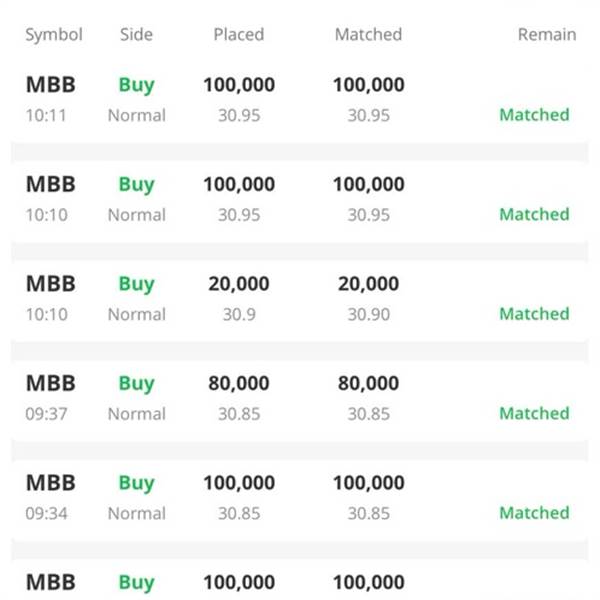Open the partially visible bottom MBB order
The height and width of the screenshot is (600, 600).
[x=300, y=580]
